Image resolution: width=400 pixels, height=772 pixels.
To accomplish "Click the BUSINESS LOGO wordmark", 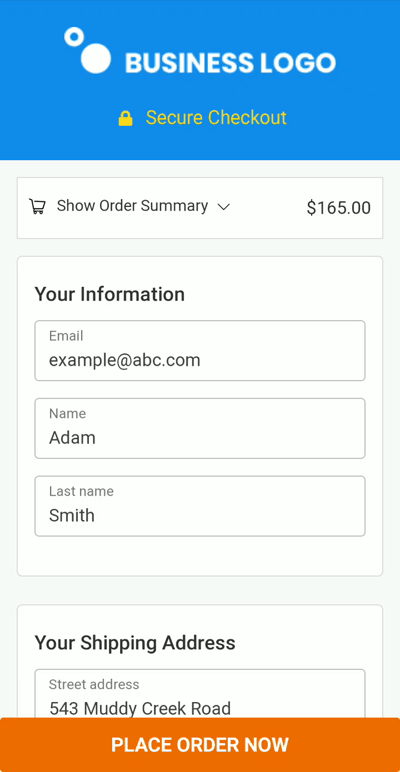I will pyautogui.click(x=230, y=63).
